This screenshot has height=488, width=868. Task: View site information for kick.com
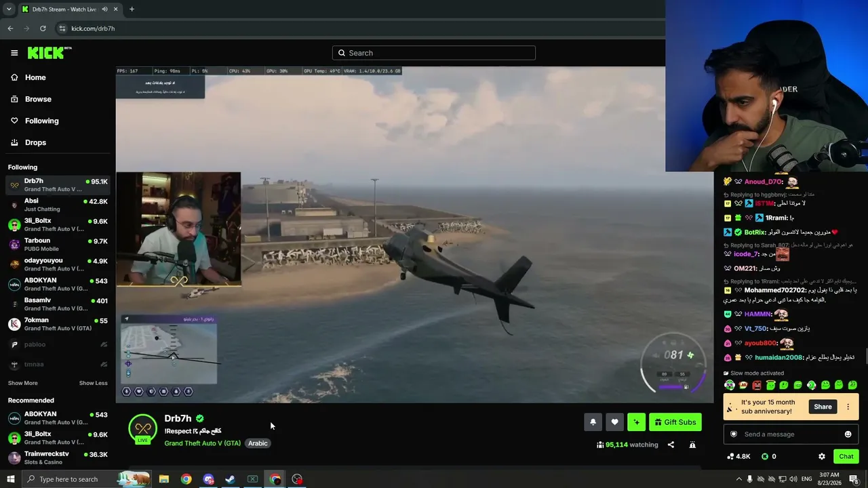[62, 28]
